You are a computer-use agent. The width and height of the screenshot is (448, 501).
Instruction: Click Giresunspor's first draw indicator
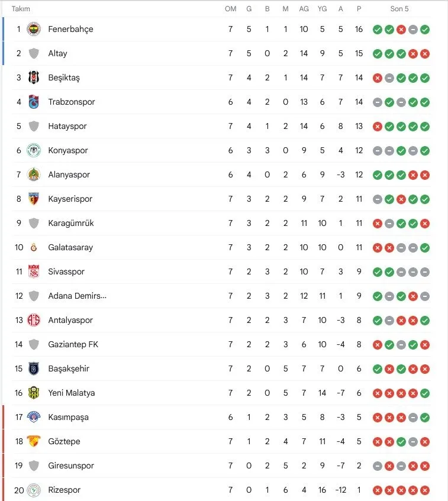tap(378, 466)
